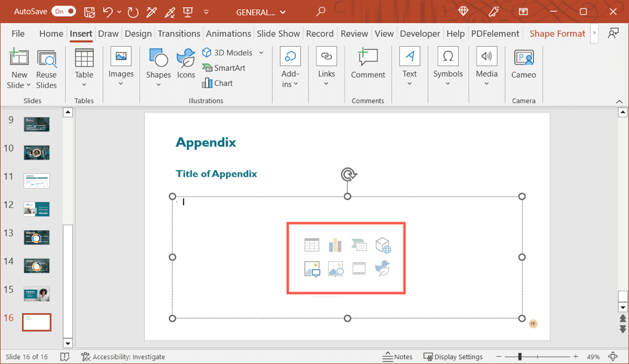This screenshot has width=629, height=364.
Task: Go to next slide arrow
Action: (623, 329)
